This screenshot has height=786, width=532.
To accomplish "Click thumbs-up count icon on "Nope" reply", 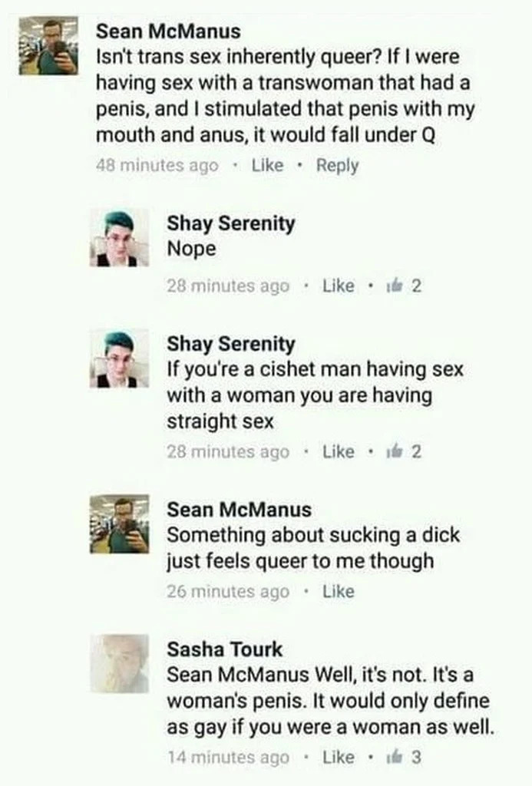I will [x=395, y=286].
